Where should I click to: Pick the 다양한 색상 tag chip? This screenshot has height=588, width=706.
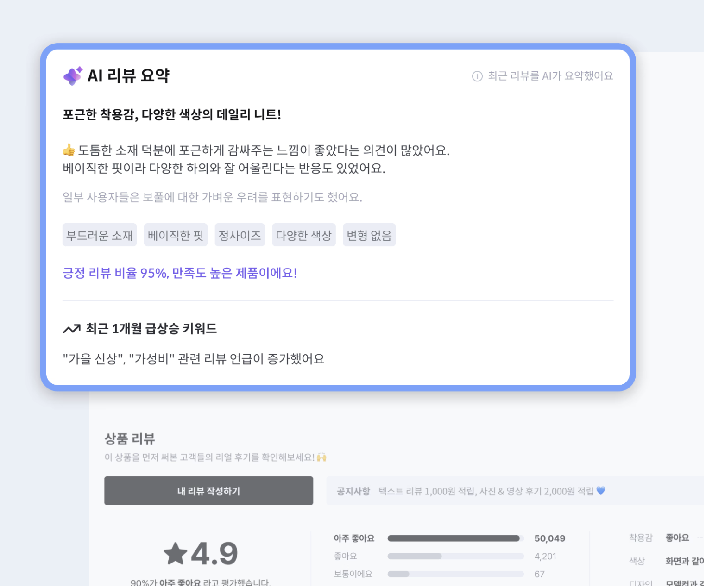(303, 236)
